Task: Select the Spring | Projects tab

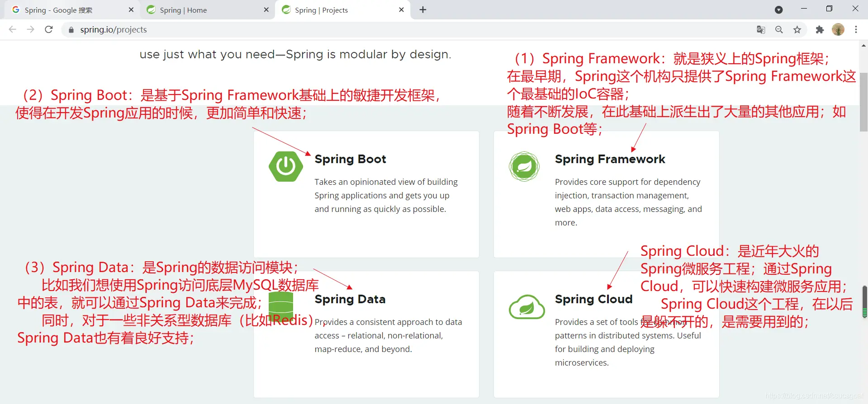Action: pos(342,10)
